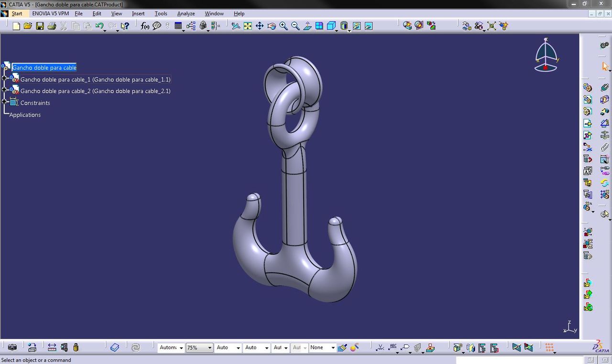Click the Undo arrow icon
612x364 pixels.
coord(99,26)
